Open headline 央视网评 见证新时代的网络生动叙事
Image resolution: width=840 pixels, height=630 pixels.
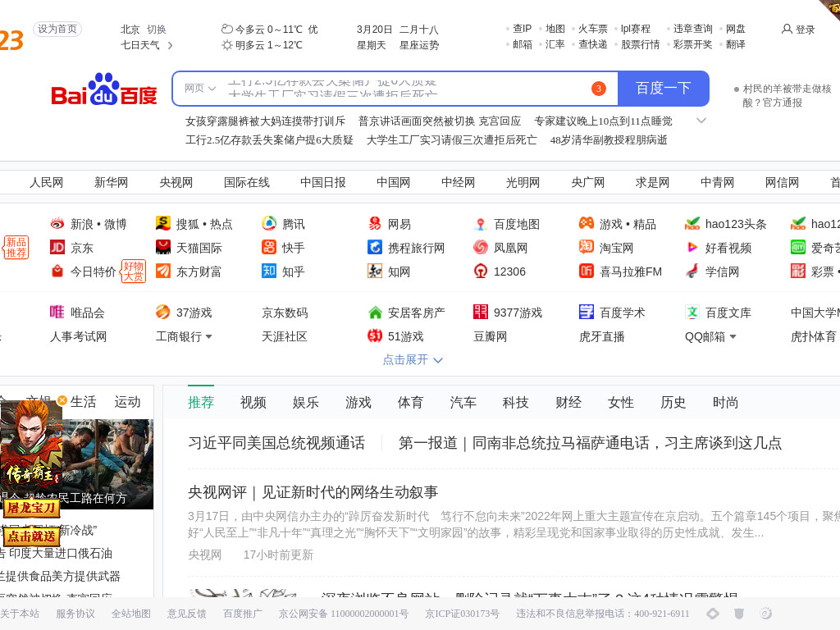pyautogui.click(x=313, y=492)
